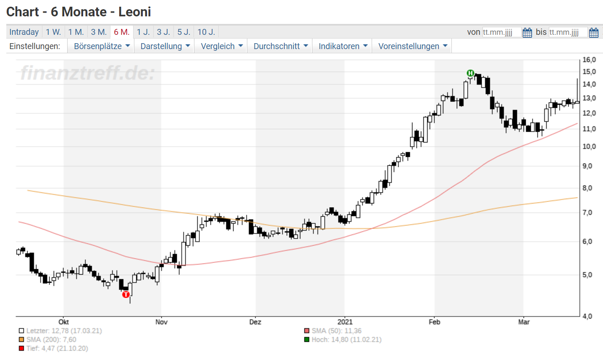
Task: Click the 'Chart - 6 Monate - Leoni' heading
Action: coord(79,12)
